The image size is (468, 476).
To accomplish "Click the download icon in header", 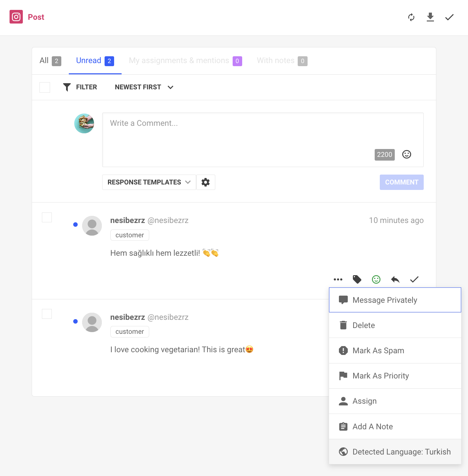I will 430,17.
